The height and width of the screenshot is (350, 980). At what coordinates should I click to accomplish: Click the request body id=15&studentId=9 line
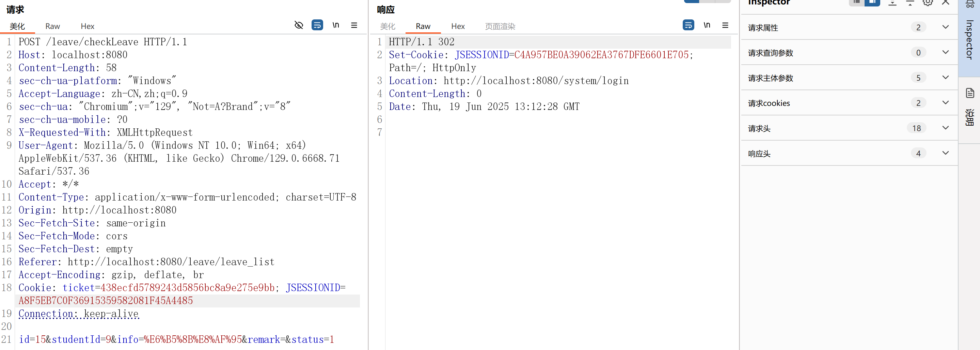tap(176, 339)
